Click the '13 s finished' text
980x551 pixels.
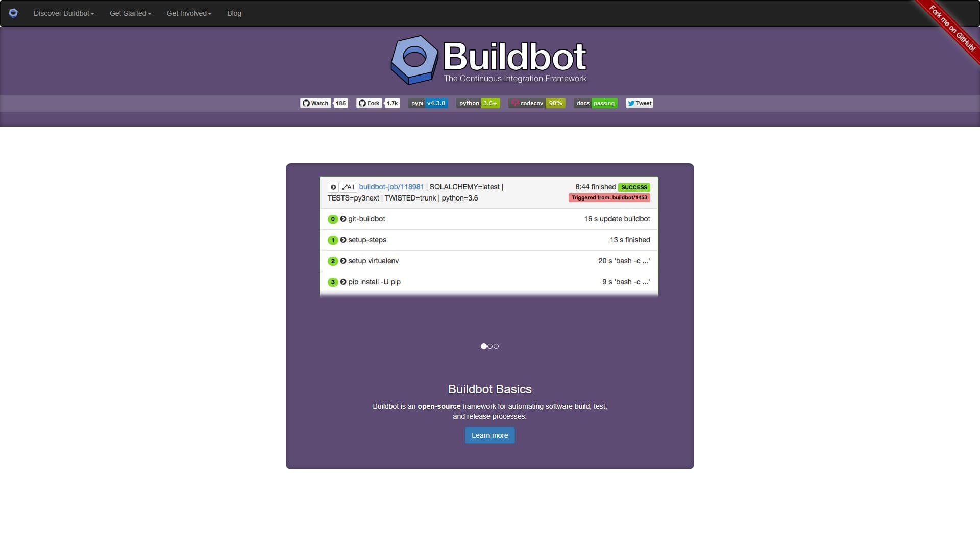pyautogui.click(x=630, y=240)
